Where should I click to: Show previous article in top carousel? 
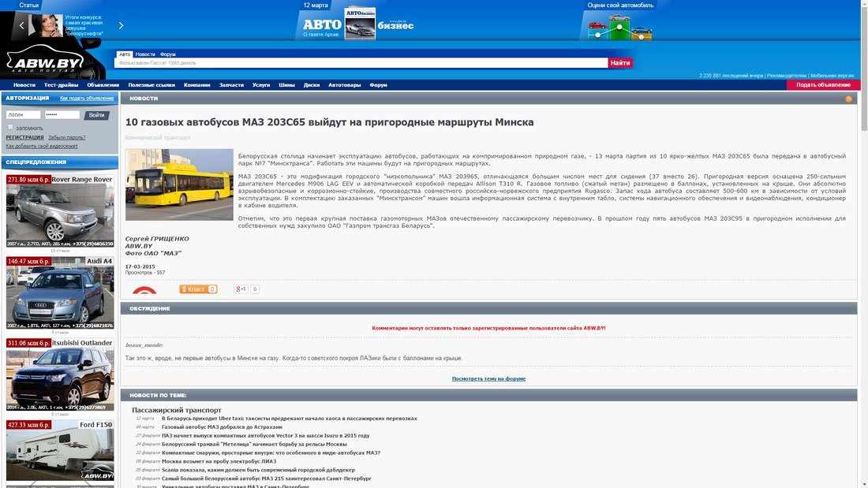pos(21,25)
